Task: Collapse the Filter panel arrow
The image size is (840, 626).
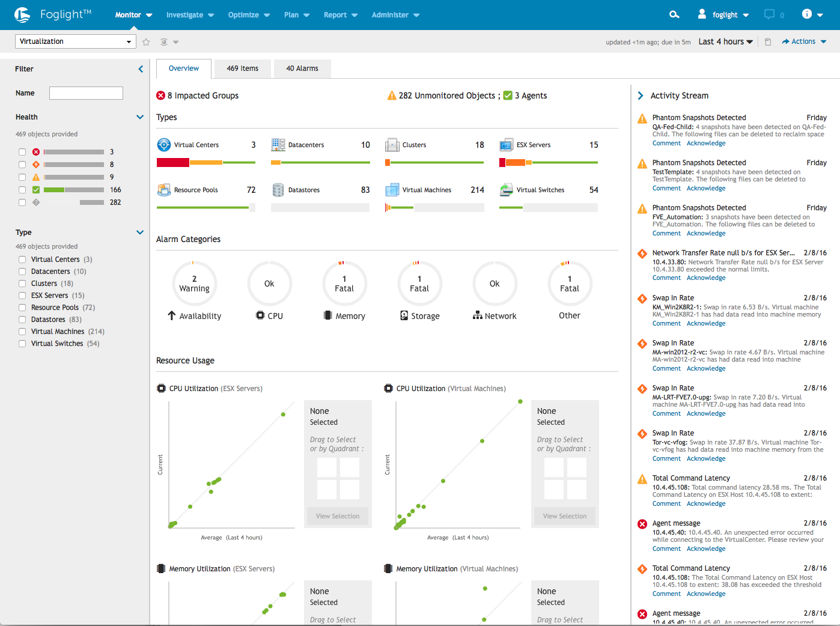Action: [x=141, y=69]
